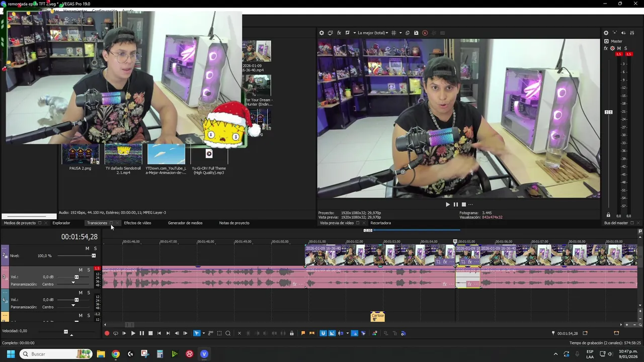Choose the Selection edit tool
This screenshot has height=362, width=644.
219,333
